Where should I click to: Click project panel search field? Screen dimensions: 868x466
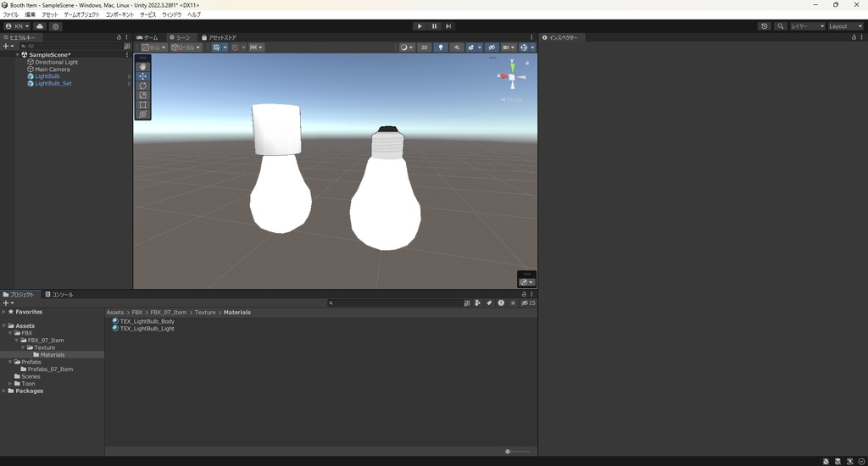(394, 303)
